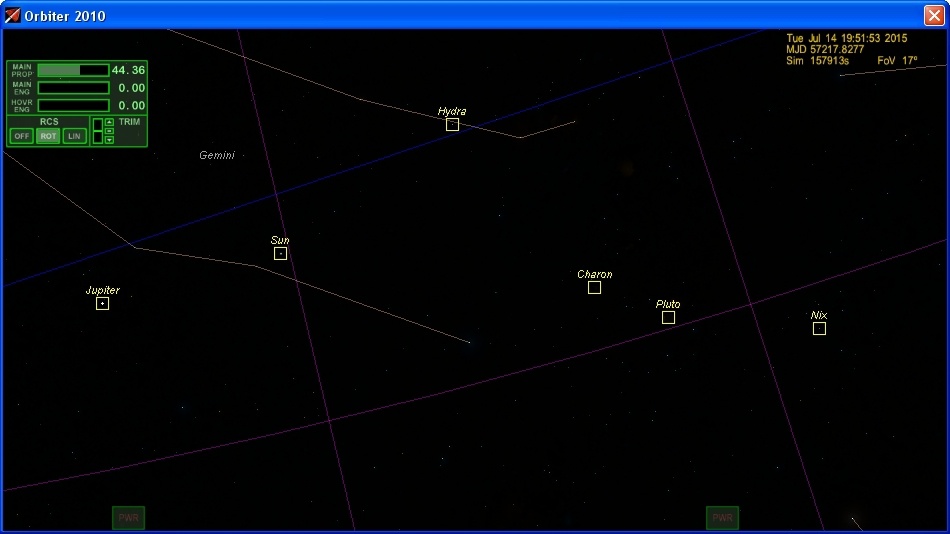Set RCS mode to OFF

click(x=22, y=136)
